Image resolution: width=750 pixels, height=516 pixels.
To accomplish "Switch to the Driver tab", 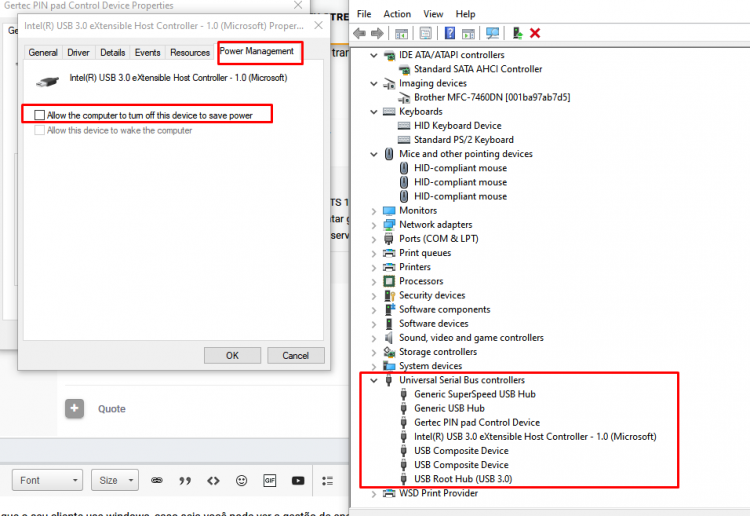I will [x=78, y=53].
